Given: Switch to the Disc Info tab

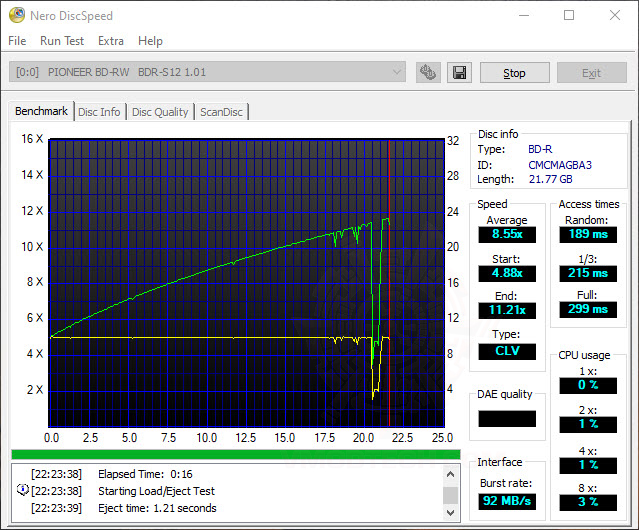Looking at the screenshot, I should pos(99,112).
